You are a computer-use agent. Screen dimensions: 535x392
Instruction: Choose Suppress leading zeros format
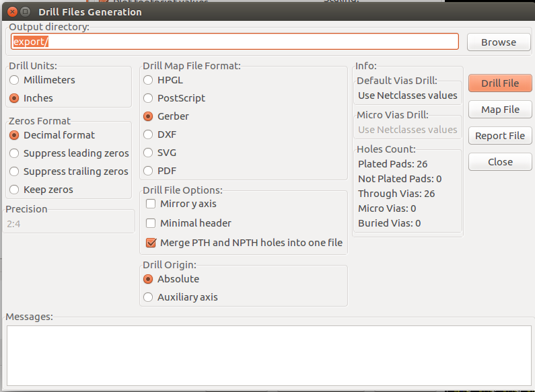tap(14, 153)
